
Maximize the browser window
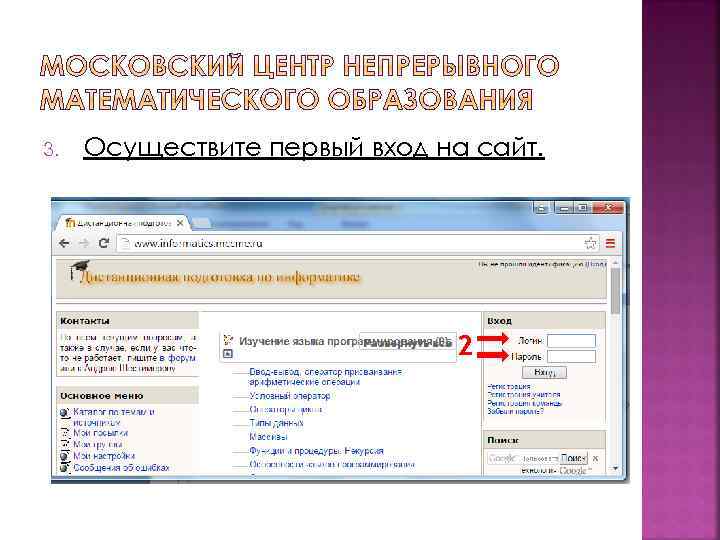click(x=583, y=208)
